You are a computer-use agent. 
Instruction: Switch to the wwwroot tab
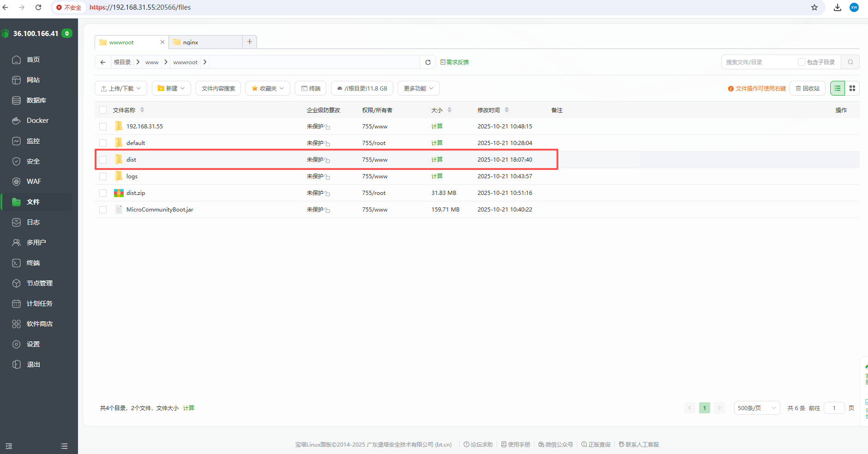(x=121, y=42)
